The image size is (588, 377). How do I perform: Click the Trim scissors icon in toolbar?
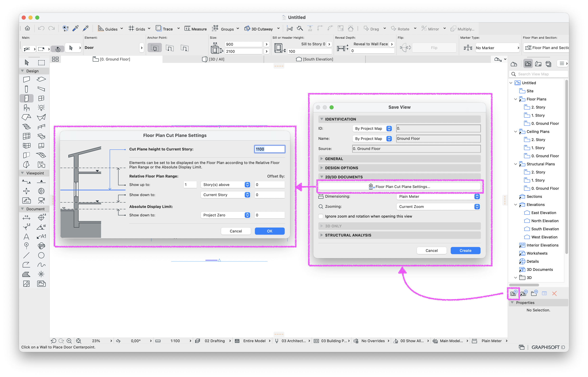pyautogui.click(x=290, y=29)
